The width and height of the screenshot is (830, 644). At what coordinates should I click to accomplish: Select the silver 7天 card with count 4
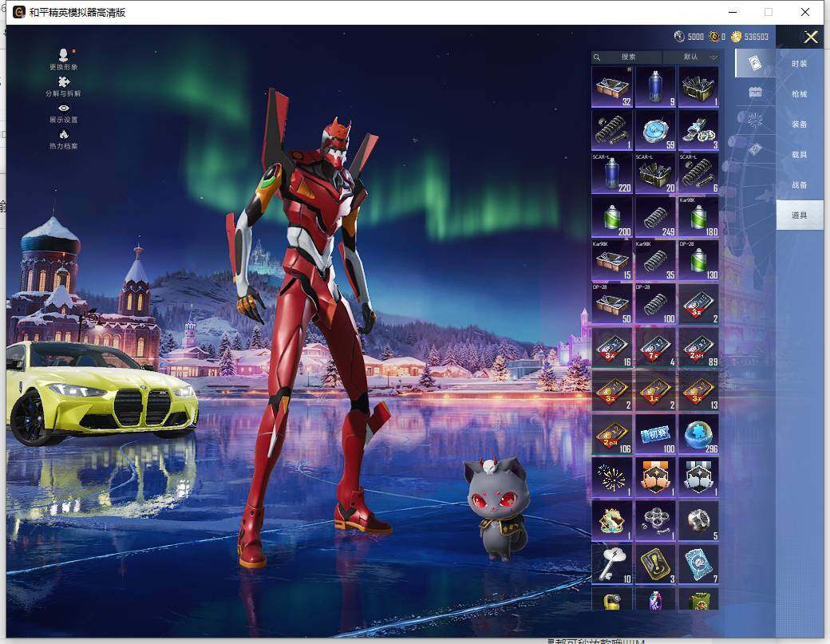655,347
